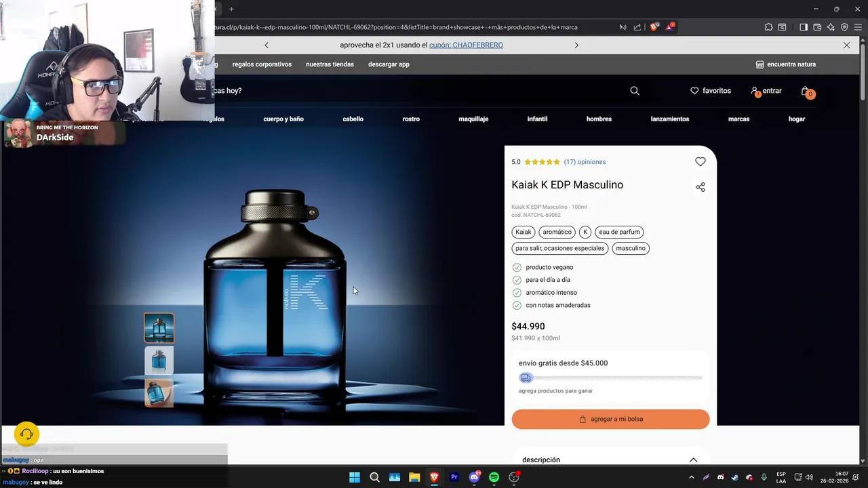The height and width of the screenshot is (488, 868).
Task: Click the volume speaker tray icon
Action: pyautogui.click(x=809, y=477)
